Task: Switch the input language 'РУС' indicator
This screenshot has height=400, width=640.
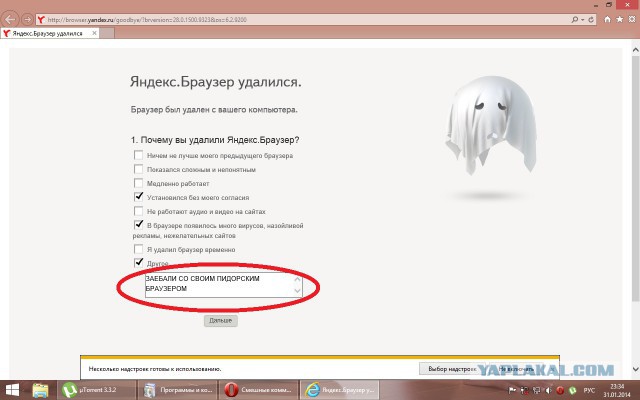Action: (x=589, y=391)
